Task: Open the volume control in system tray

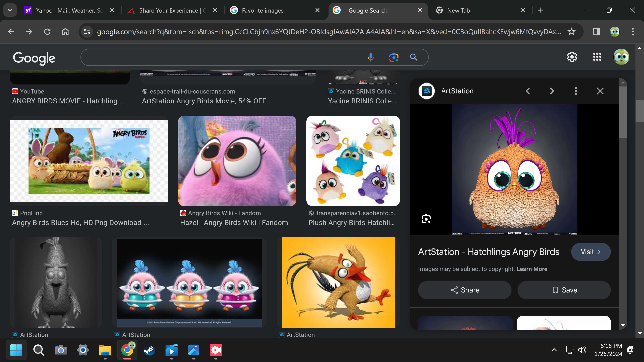Action: [x=582, y=350]
